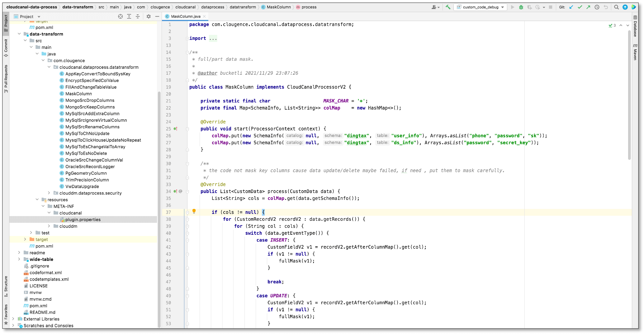Click datatransform breadcrumb segment
644x335 pixels.
243,7
